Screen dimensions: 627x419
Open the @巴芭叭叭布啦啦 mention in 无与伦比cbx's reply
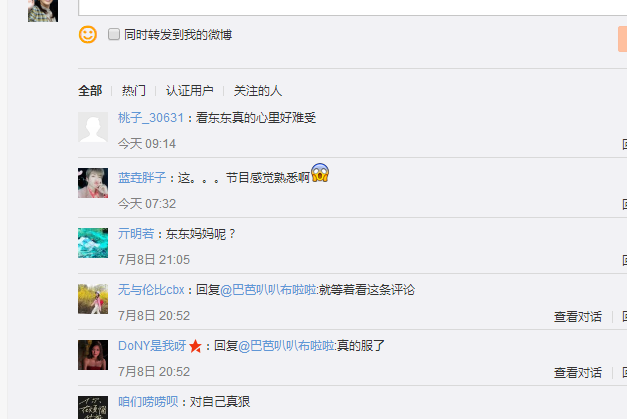(268, 290)
